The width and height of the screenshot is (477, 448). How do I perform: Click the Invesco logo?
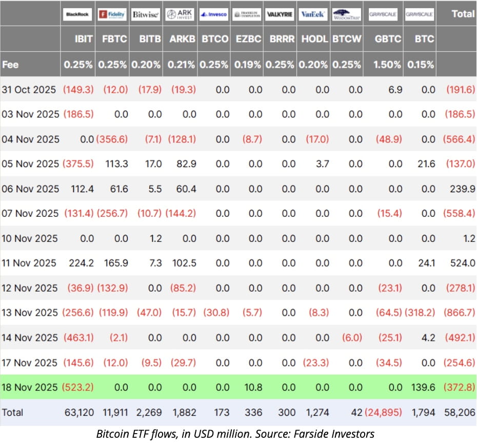(213, 14)
